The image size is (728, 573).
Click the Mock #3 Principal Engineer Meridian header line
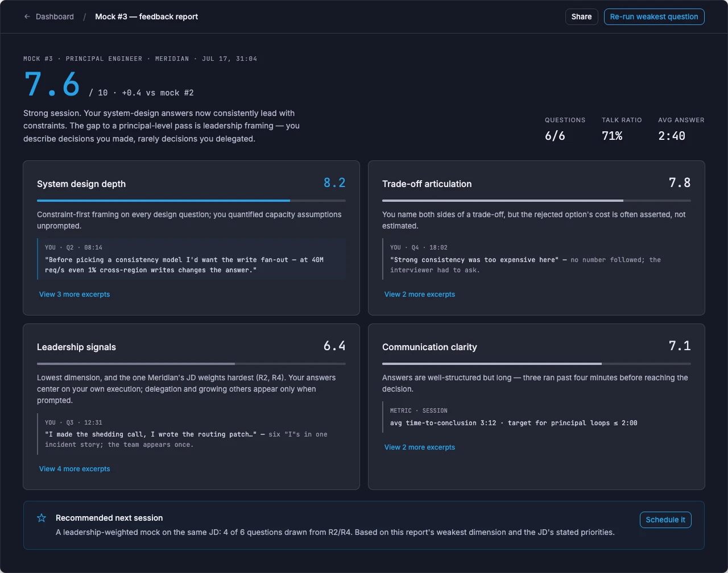tap(140, 59)
